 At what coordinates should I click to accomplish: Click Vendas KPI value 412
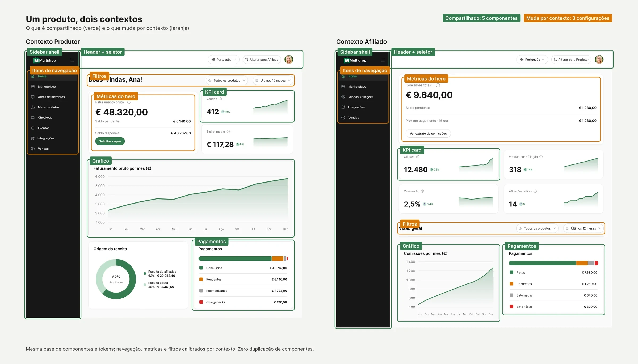click(x=213, y=112)
